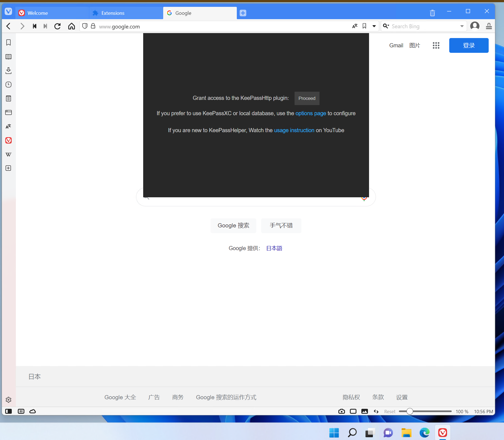
Task: Open the KeePass options page link
Action: pyautogui.click(x=311, y=113)
